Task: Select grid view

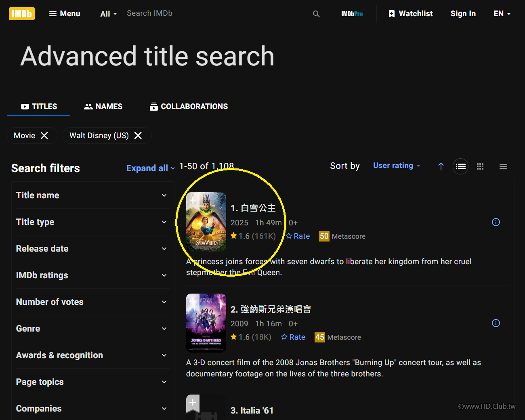Action: [x=480, y=166]
